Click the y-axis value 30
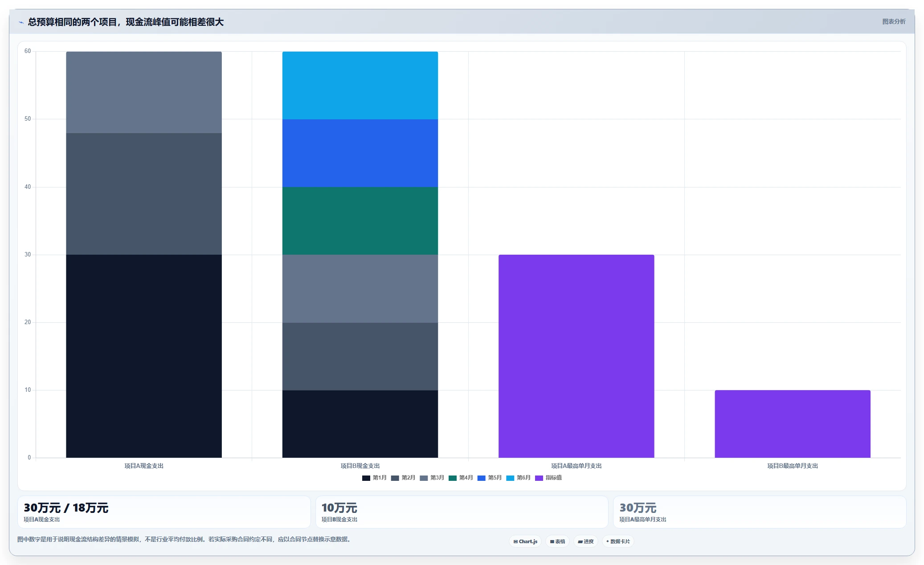924x565 pixels. coord(28,255)
